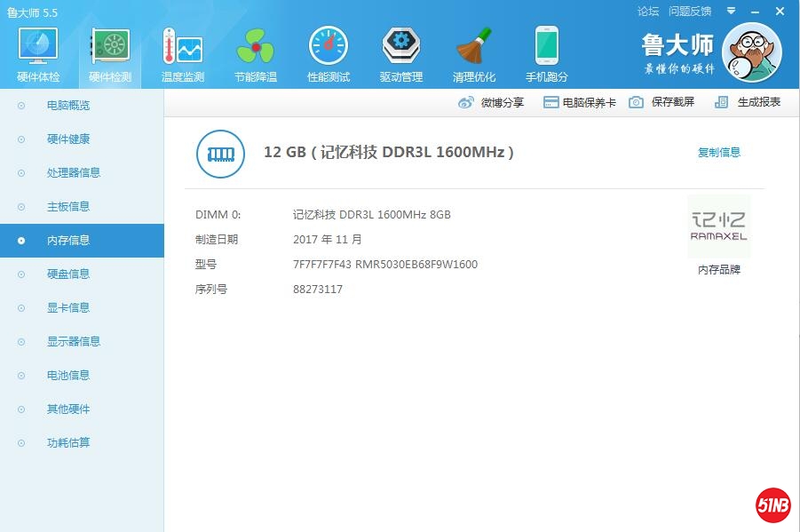Open 驱动管理 driver management icon

coord(401,47)
